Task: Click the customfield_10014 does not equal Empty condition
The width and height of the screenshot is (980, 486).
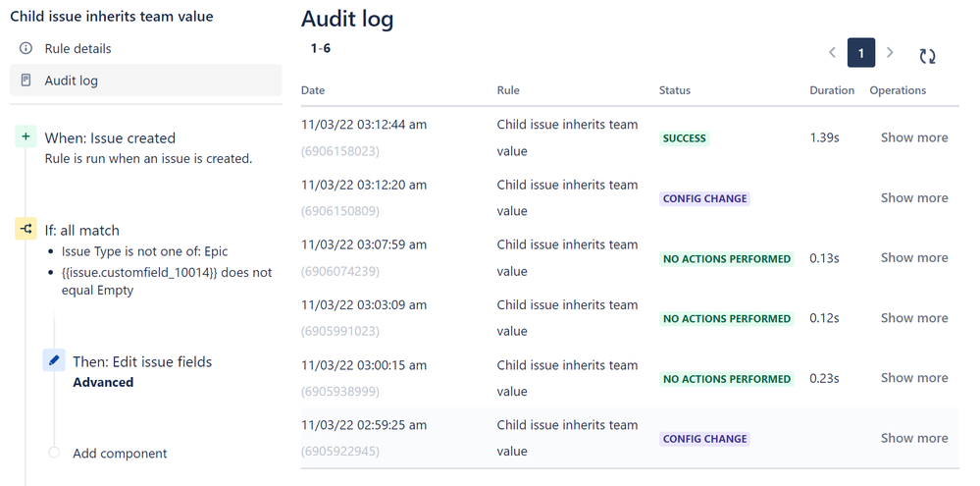Action: tap(167, 282)
